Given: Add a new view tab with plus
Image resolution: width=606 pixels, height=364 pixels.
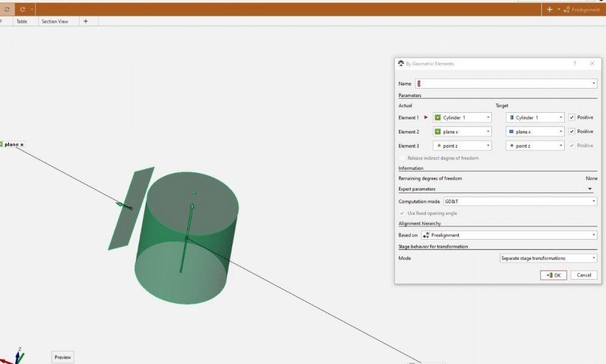Looking at the screenshot, I should click(x=86, y=21).
